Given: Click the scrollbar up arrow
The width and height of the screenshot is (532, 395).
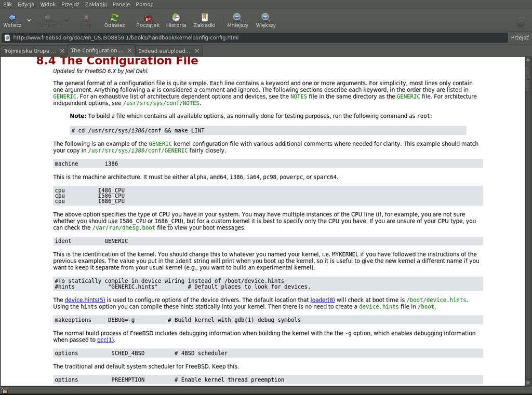Looking at the screenshot, I should [x=528, y=60].
